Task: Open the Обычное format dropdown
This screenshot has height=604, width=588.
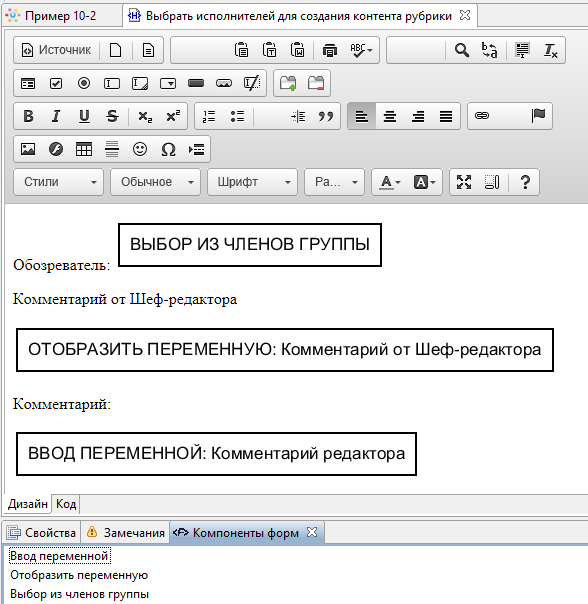Action: click(x=156, y=182)
